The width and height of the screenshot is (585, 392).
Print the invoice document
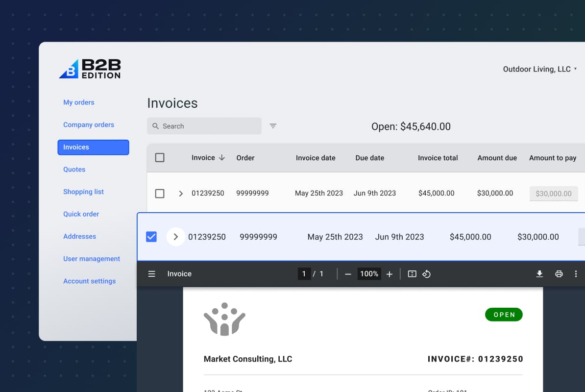click(x=559, y=274)
